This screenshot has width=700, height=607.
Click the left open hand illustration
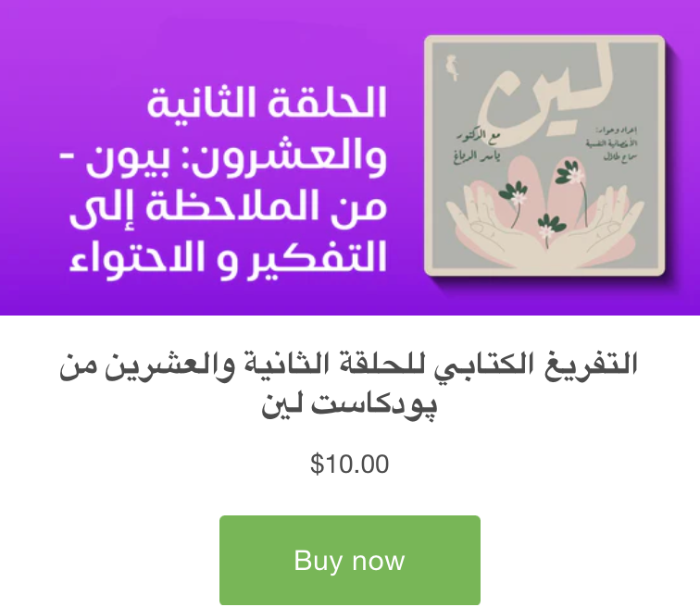tap(494, 225)
